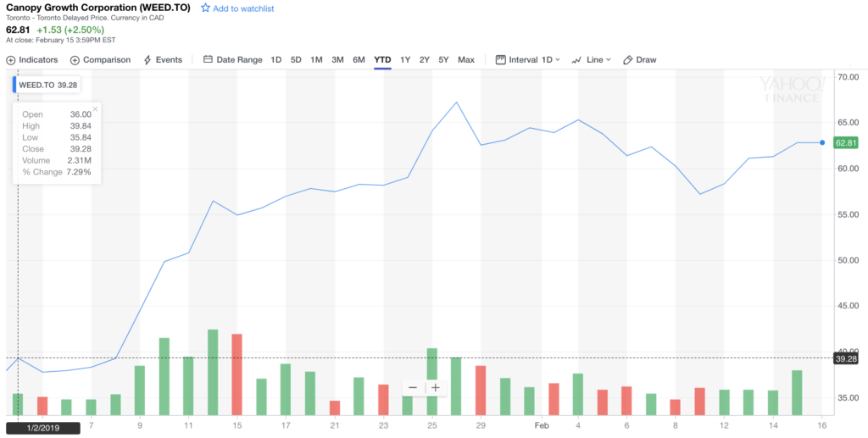This screenshot has height=438, width=868.
Task: Open the Indicators menu label
Action: [38, 59]
